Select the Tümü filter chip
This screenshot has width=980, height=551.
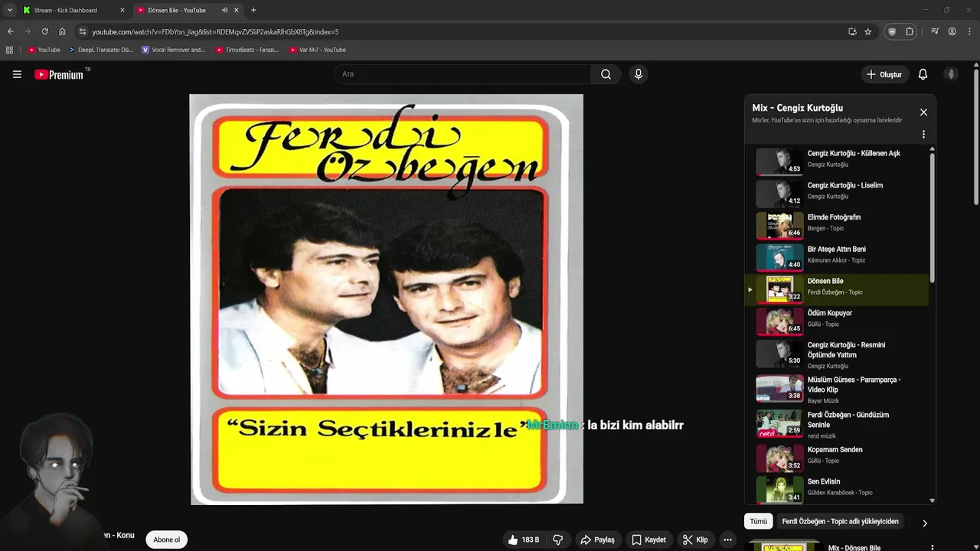point(758,521)
